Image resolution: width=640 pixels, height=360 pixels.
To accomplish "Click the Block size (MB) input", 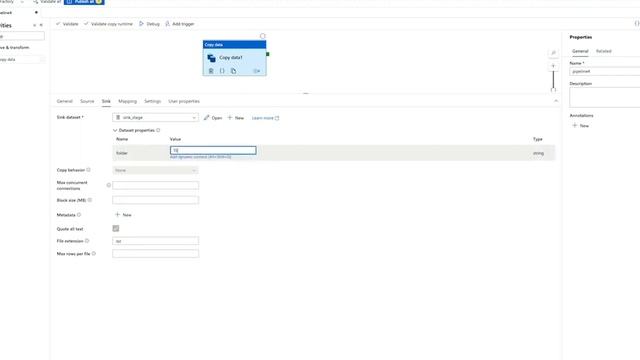I will [156, 200].
